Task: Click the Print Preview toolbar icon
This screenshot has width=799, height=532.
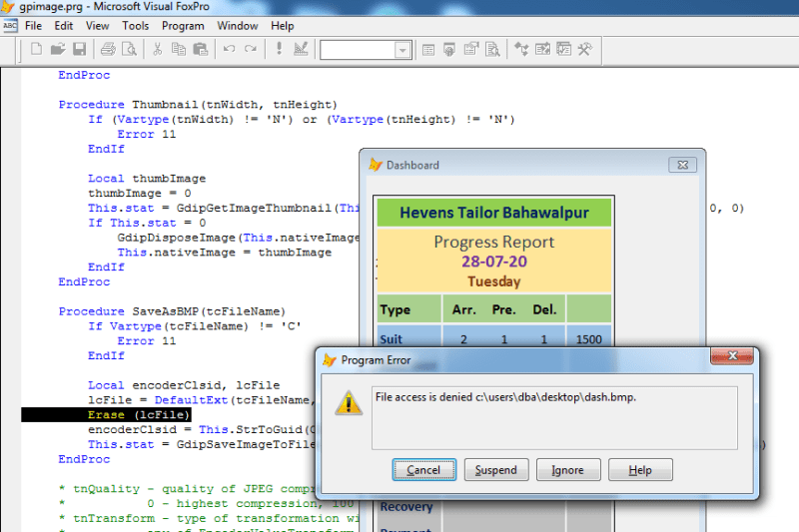Action: (130, 49)
